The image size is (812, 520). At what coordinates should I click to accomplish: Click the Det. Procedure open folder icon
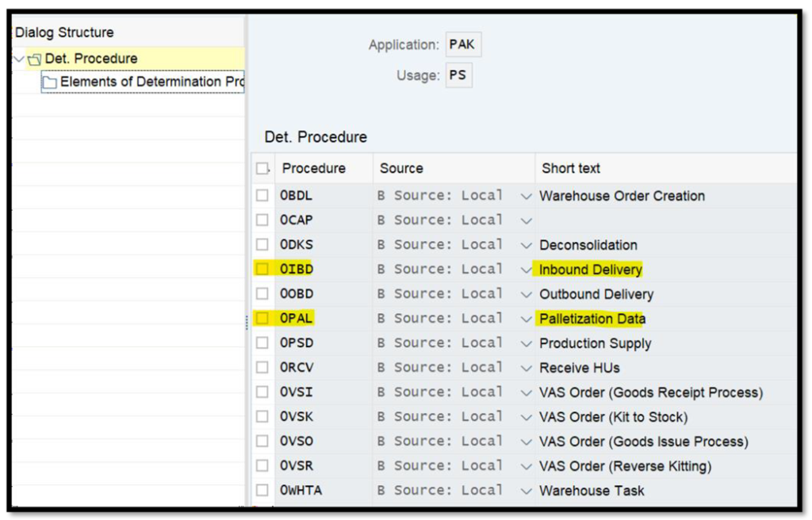click(34, 59)
